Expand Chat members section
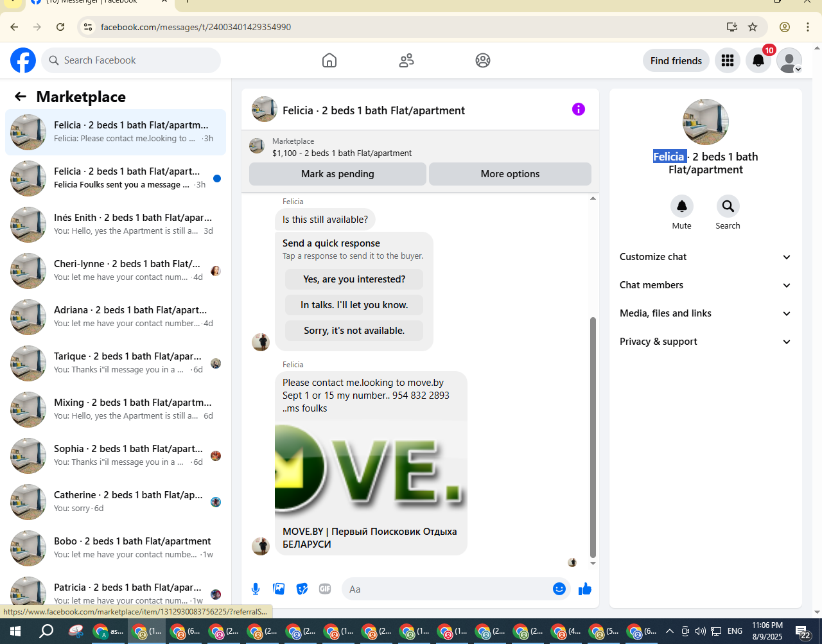The height and width of the screenshot is (644, 822). tap(705, 285)
